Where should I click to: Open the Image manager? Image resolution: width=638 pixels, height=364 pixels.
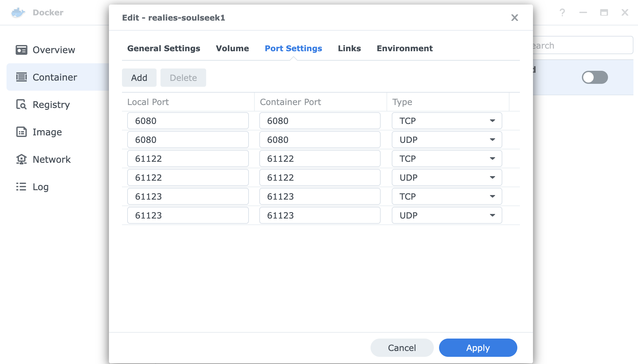(x=47, y=132)
